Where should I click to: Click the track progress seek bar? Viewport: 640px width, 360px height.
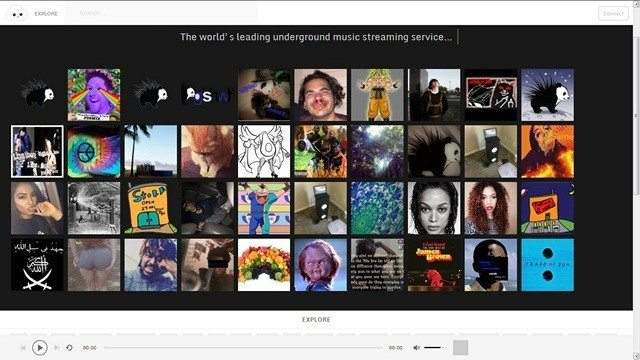(242, 348)
